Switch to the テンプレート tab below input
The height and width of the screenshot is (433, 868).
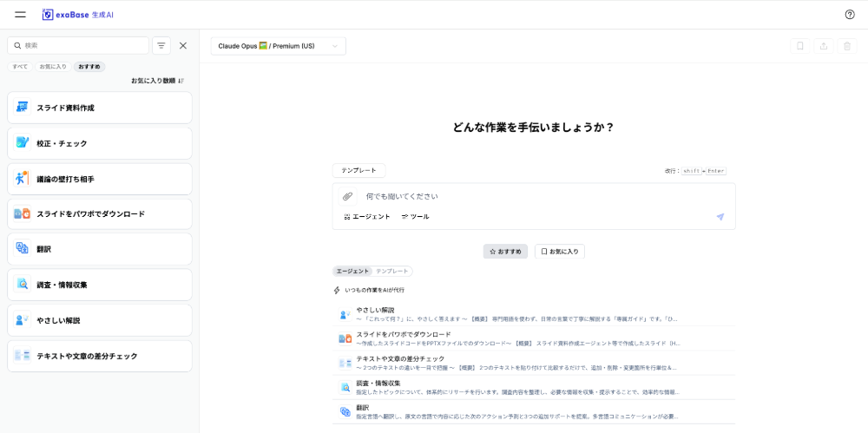pos(392,272)
